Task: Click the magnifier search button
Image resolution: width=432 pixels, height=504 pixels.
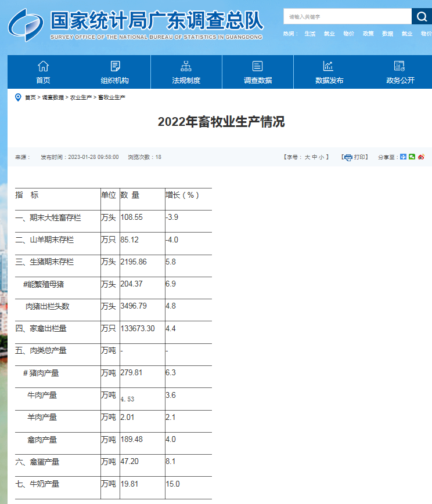Action: pos(421,17)
